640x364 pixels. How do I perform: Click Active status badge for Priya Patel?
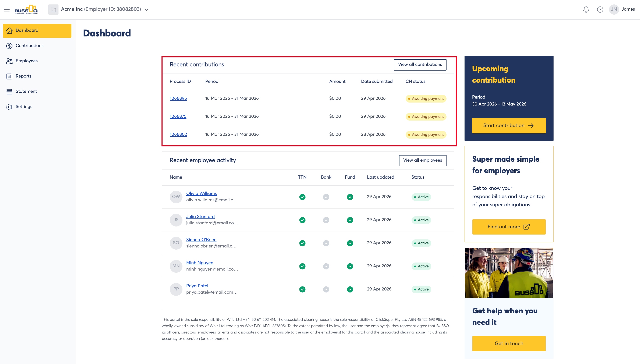click(x=421, y=289)
